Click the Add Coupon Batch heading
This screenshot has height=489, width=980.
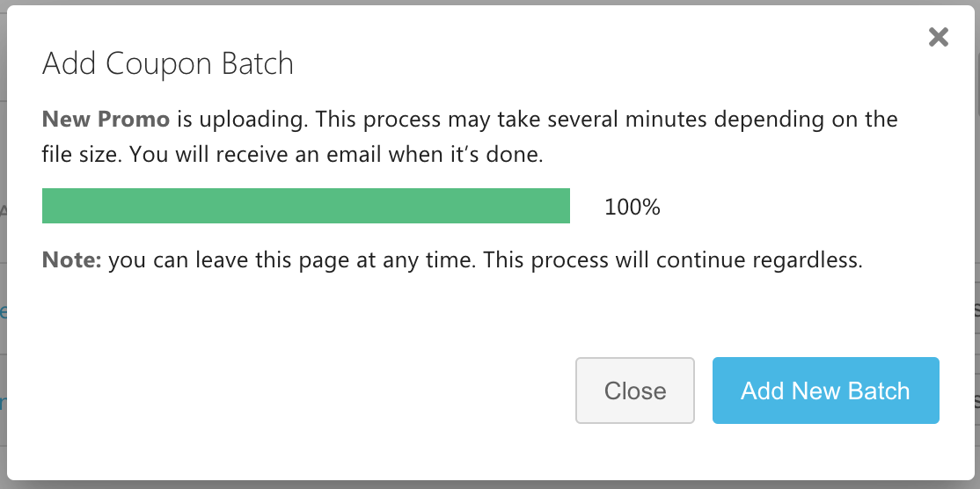point(167,64)
